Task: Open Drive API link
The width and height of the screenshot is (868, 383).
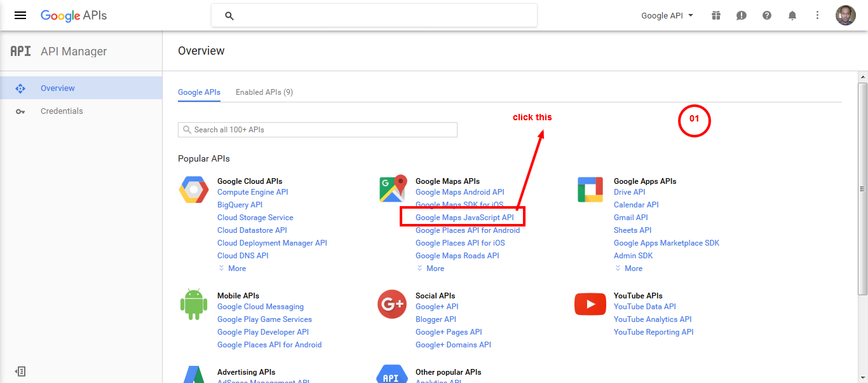Action: [x=630, y=192]
